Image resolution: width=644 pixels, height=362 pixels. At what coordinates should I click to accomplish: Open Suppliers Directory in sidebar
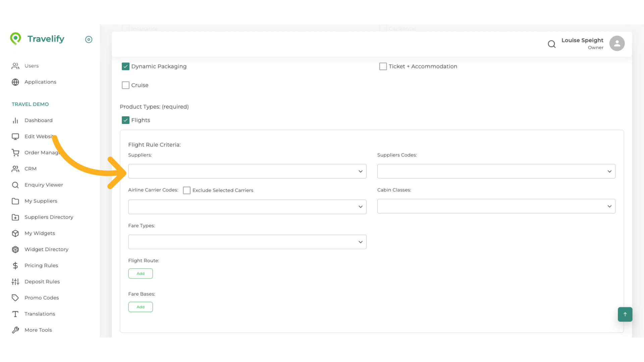pyautogui.click(x=49, y=217)
